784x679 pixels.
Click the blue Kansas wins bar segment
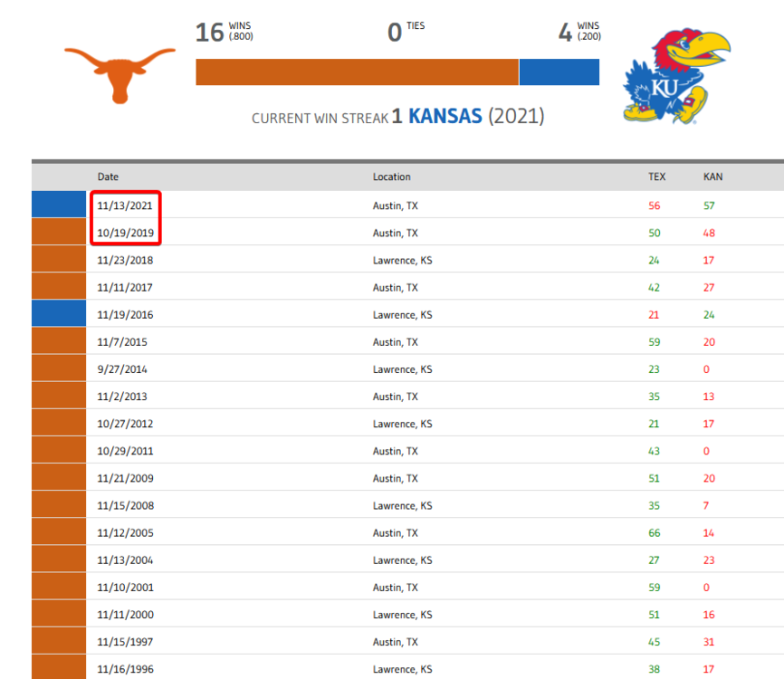coord(559,72)
